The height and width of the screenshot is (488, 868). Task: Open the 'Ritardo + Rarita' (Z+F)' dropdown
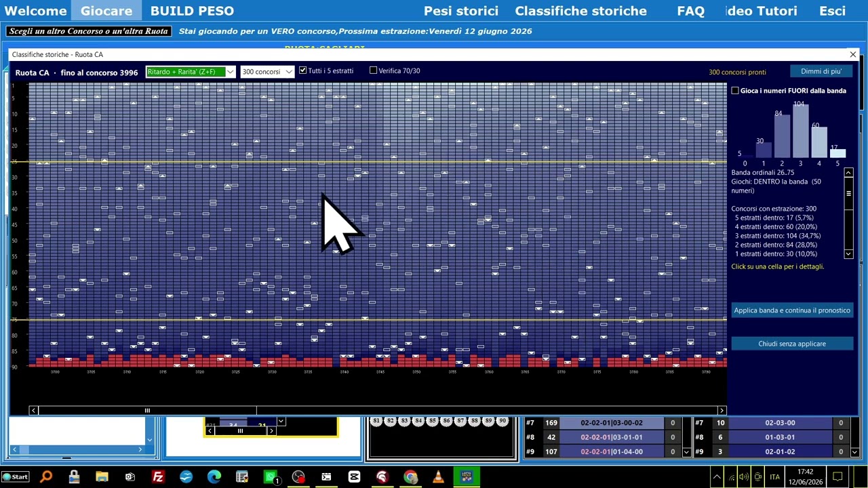[x=191, y=72]
